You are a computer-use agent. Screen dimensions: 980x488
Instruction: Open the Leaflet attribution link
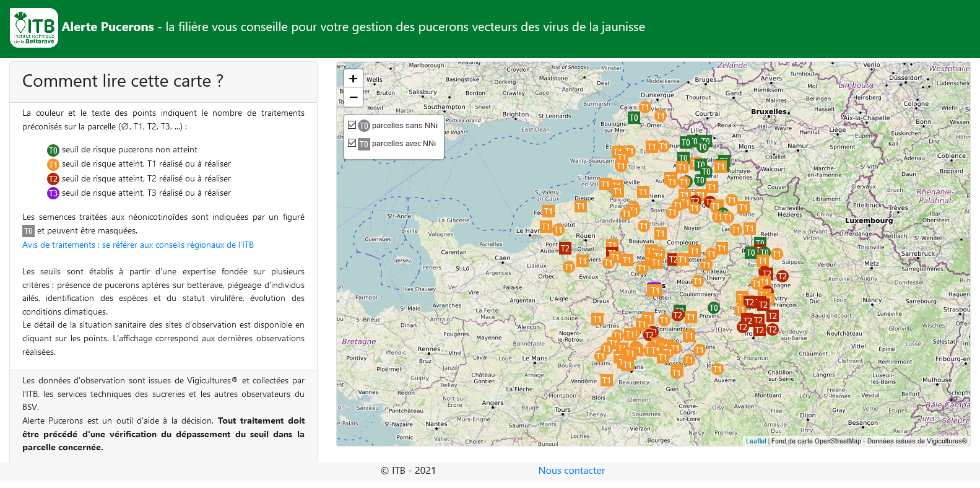[x=755, y=441]
